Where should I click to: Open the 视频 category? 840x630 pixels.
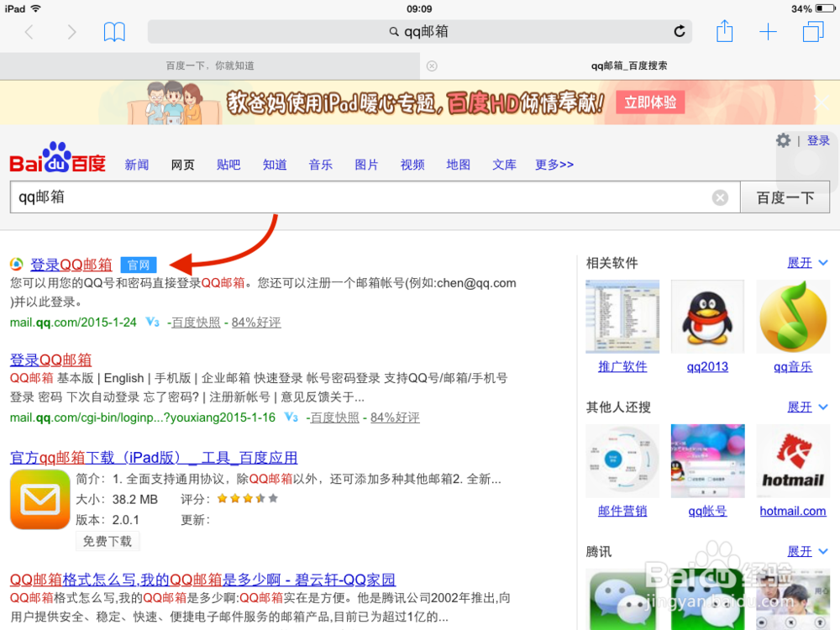coord(412,165)
